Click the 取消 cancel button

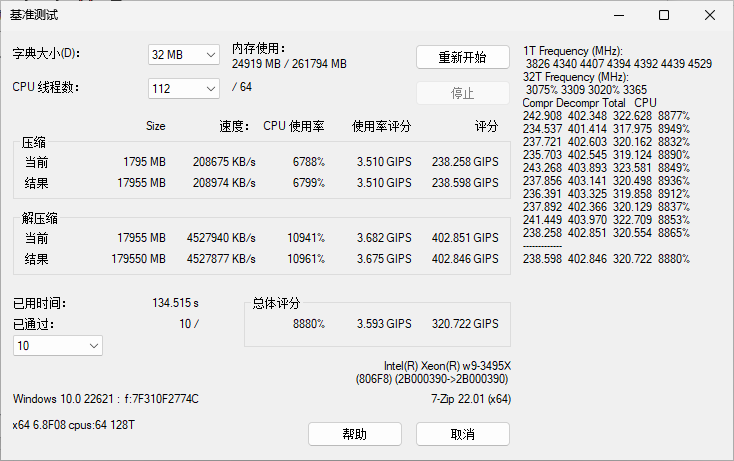(462, 434)
